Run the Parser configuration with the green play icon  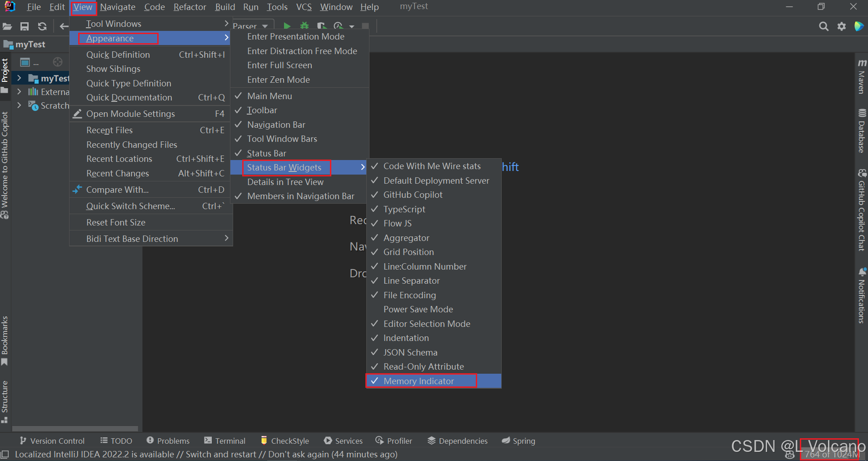coord(287,26)
